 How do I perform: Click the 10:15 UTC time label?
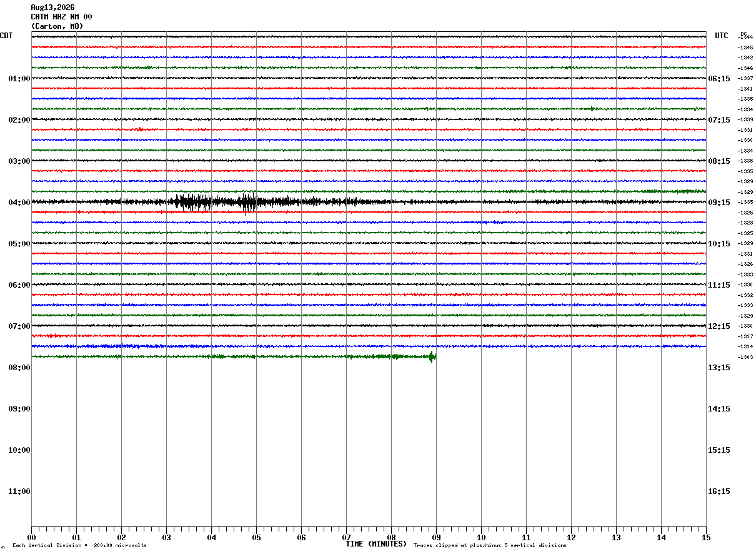[719, 244]
